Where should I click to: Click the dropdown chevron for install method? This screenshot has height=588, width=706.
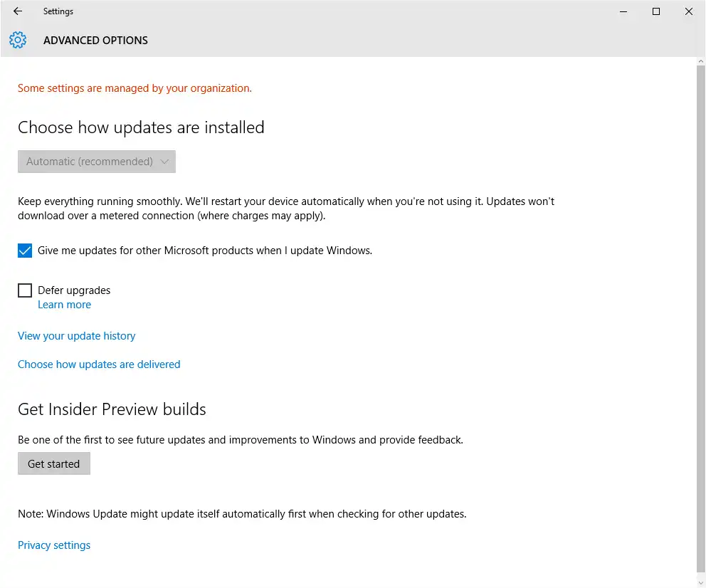click(x=165, y=162)
